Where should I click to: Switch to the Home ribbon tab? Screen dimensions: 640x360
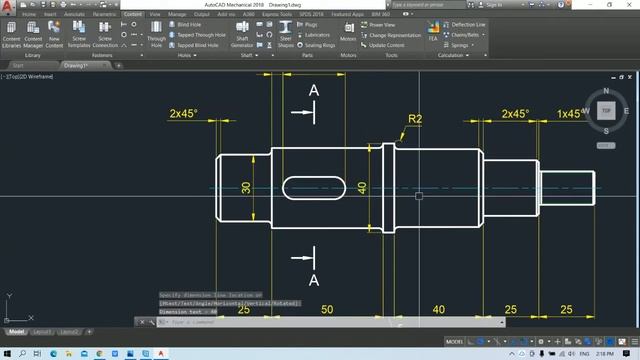(x=29, y=14)
